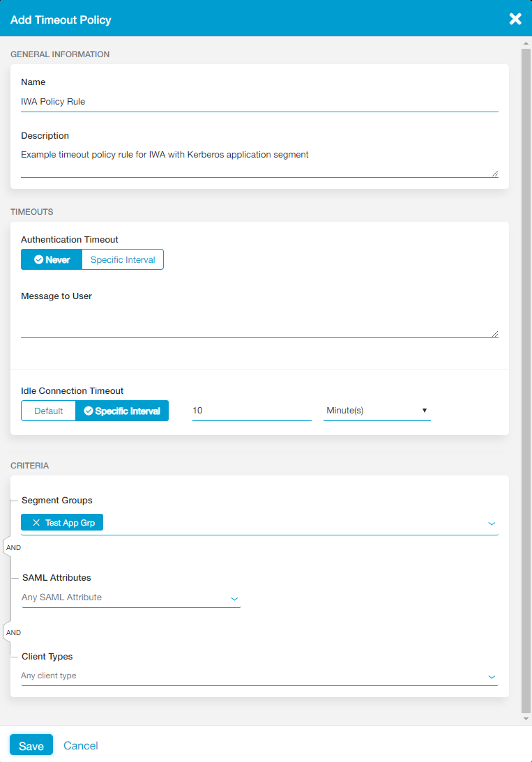This screenshot has height=762, width=532.
Task: Click the Message to User resize handle
Action: [x=495, y=334]
